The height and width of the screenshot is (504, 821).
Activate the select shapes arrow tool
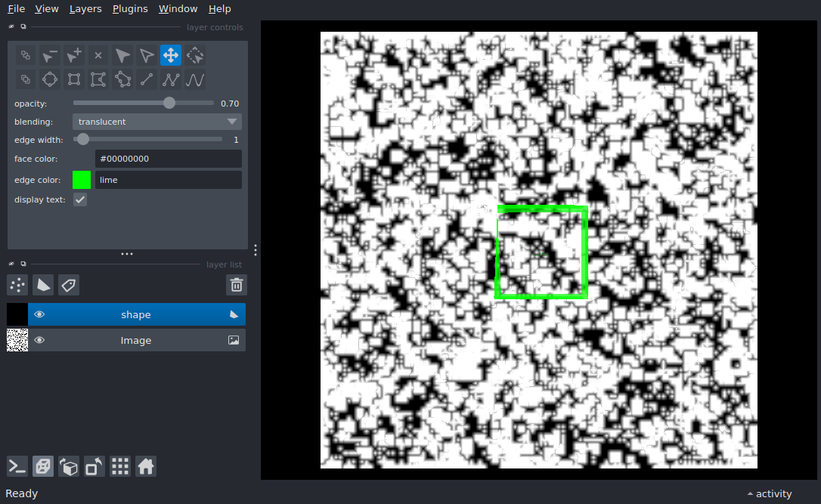(122, 55)
